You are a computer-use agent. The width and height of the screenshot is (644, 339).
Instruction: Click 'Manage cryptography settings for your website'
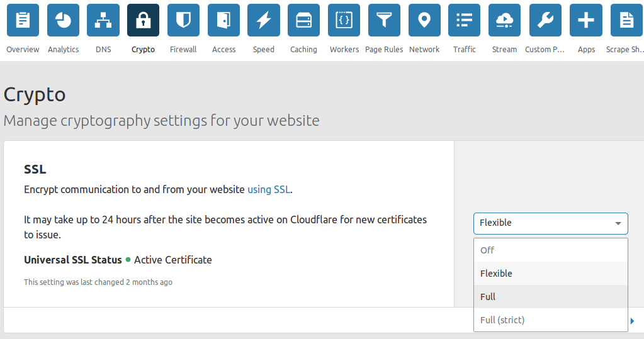(x=161, y=121)
